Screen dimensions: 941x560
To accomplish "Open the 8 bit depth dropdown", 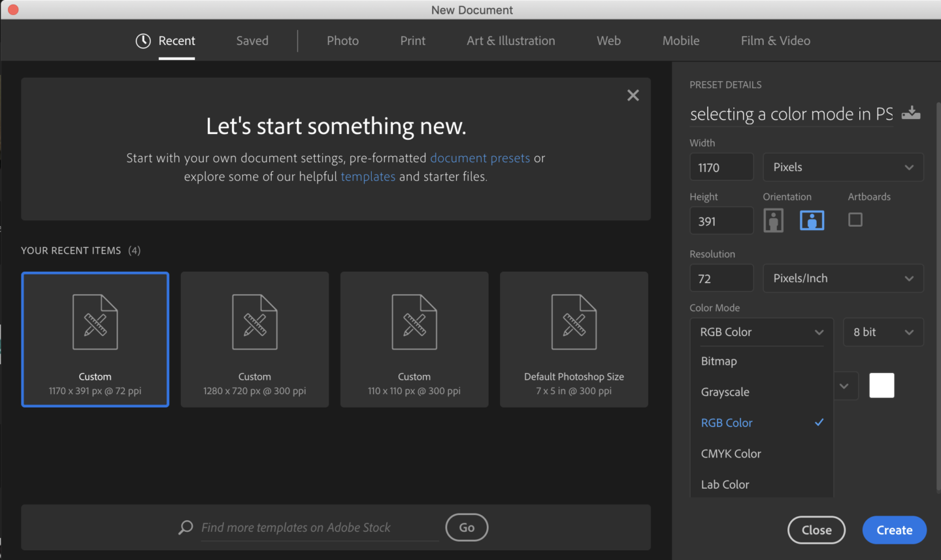I will [883, 332].
